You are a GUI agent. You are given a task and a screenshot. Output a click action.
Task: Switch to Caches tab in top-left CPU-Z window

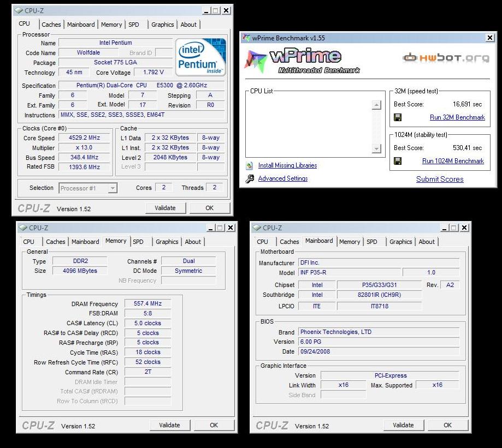[x=51, y=25]
